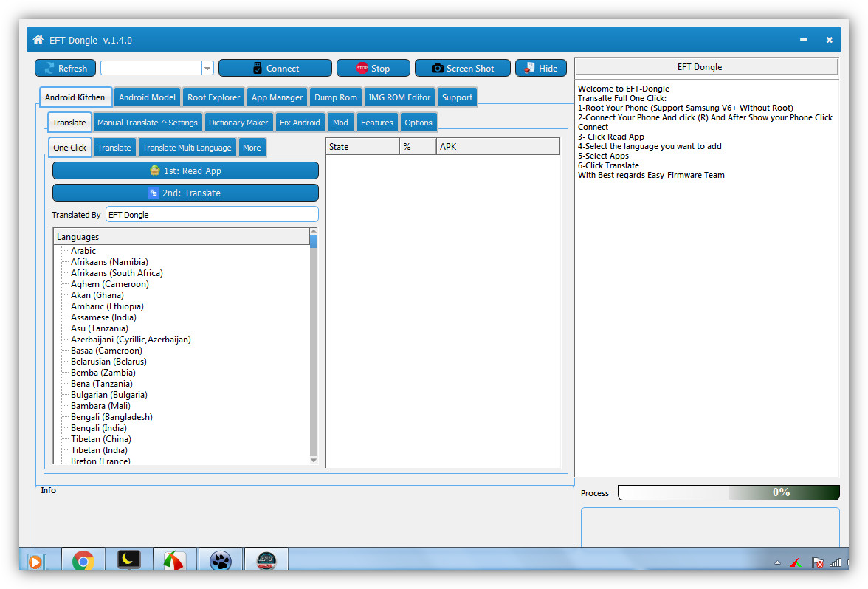
Task: Click the % column header
Action: pyautogui.click(x=418, y=147)
